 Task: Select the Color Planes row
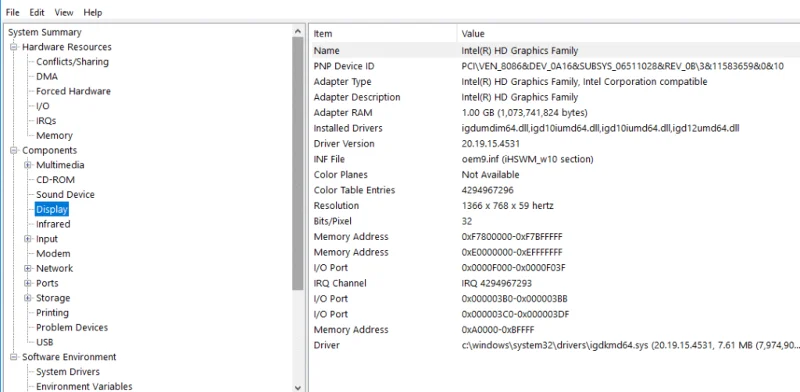click(x=555, y=175)
